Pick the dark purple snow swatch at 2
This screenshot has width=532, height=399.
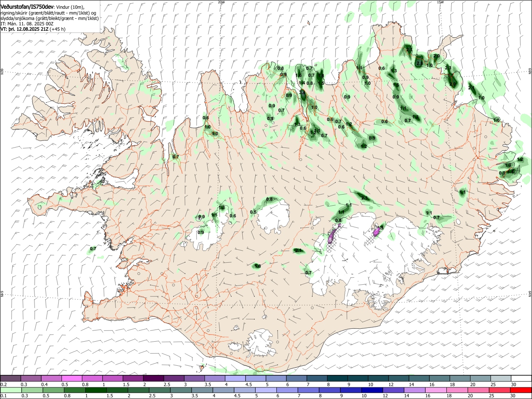click(x=153, y=379)
